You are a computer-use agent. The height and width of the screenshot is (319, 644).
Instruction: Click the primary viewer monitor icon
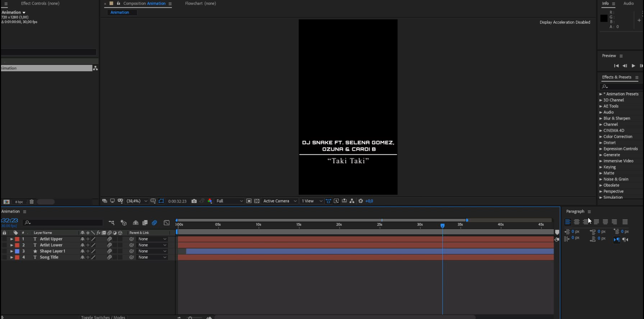112,201
